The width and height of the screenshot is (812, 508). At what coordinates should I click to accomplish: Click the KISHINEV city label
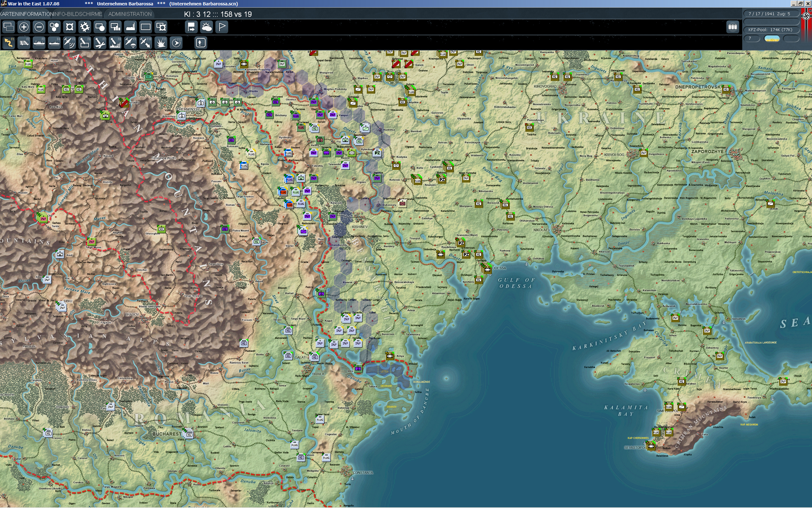[x=360, y=227]
